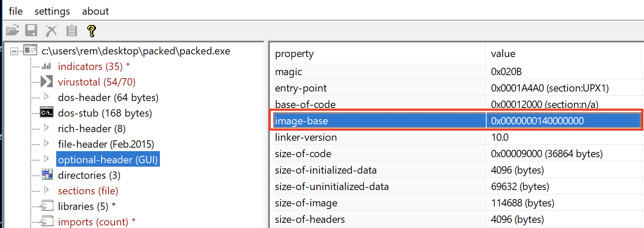
Task: Select the size-of-code property row
Action: coord(379,154)
